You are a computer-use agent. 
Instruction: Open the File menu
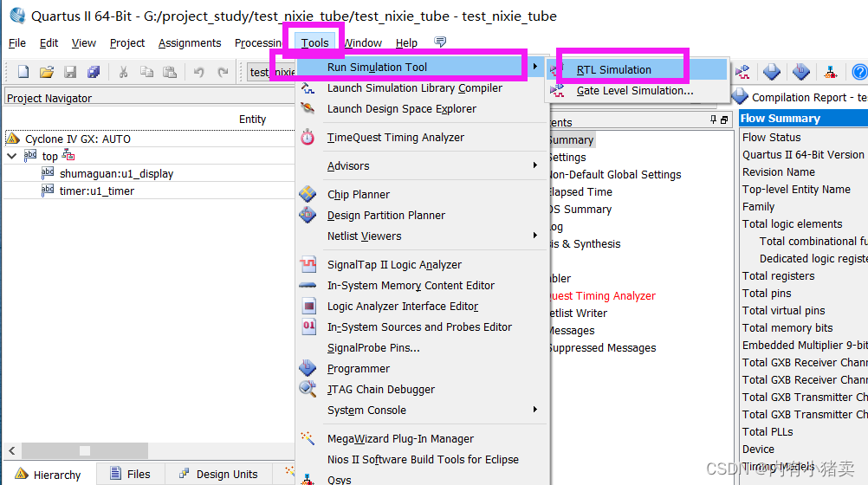click(17, 42)
